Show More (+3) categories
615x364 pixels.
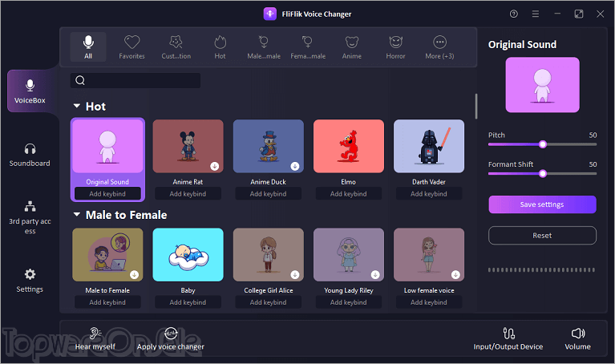(439, 47)
